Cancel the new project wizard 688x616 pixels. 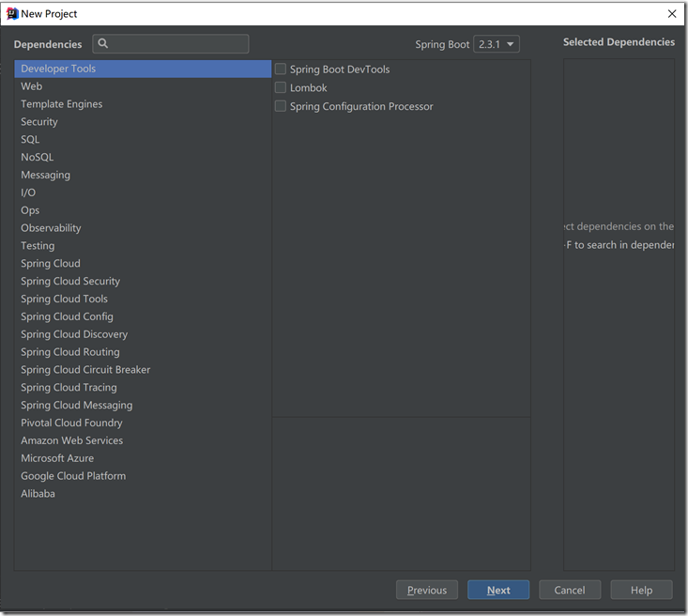tap(570, 590)
